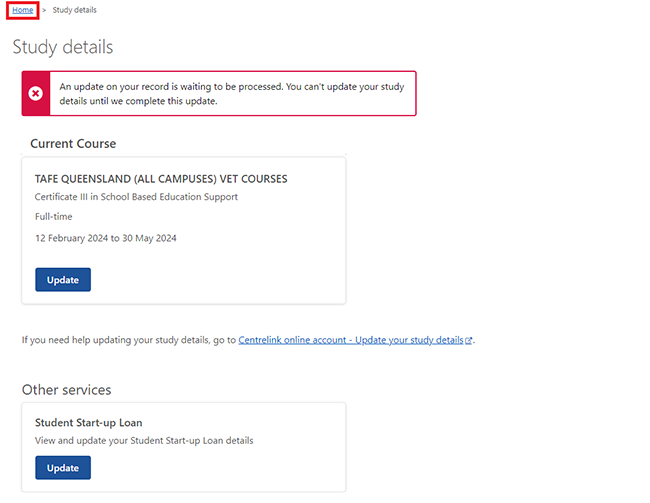650x503 pixels.
Task: Update the current TAFE Queensland course
Action: [63, 279]
